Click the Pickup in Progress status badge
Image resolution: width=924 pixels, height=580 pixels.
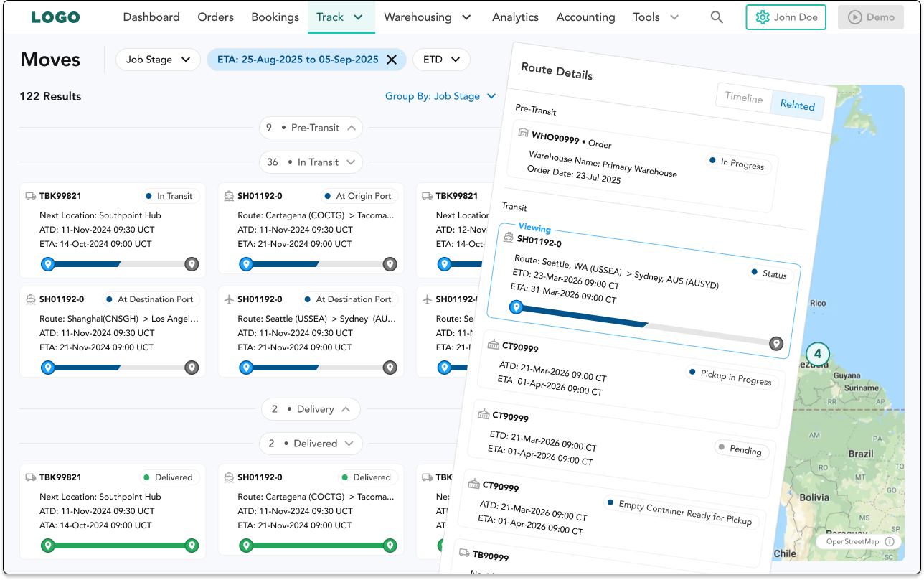pyautogui.click(x=730, y=377)
